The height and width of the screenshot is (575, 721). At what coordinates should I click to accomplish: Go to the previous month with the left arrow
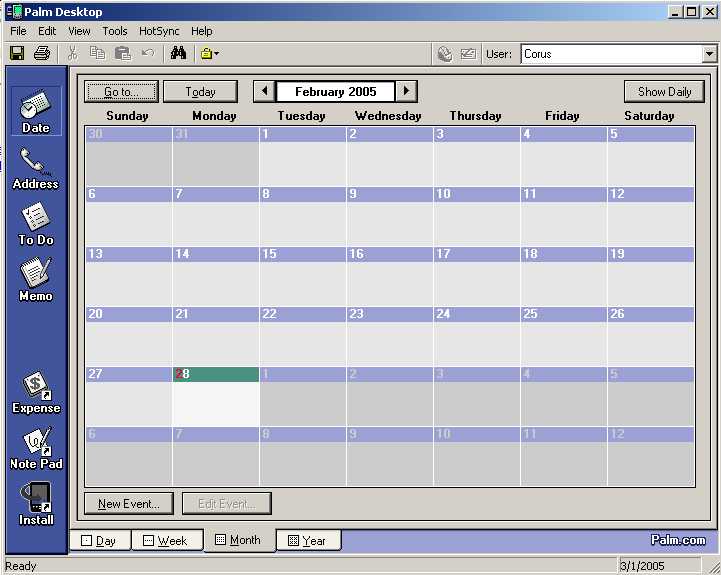(x=264, y=91)
